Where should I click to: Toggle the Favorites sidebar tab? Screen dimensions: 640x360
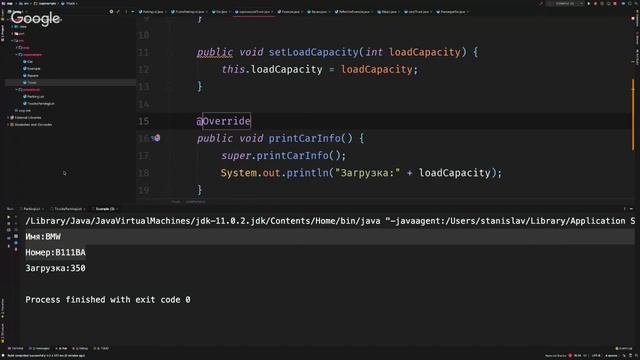[x=2, y=308]
